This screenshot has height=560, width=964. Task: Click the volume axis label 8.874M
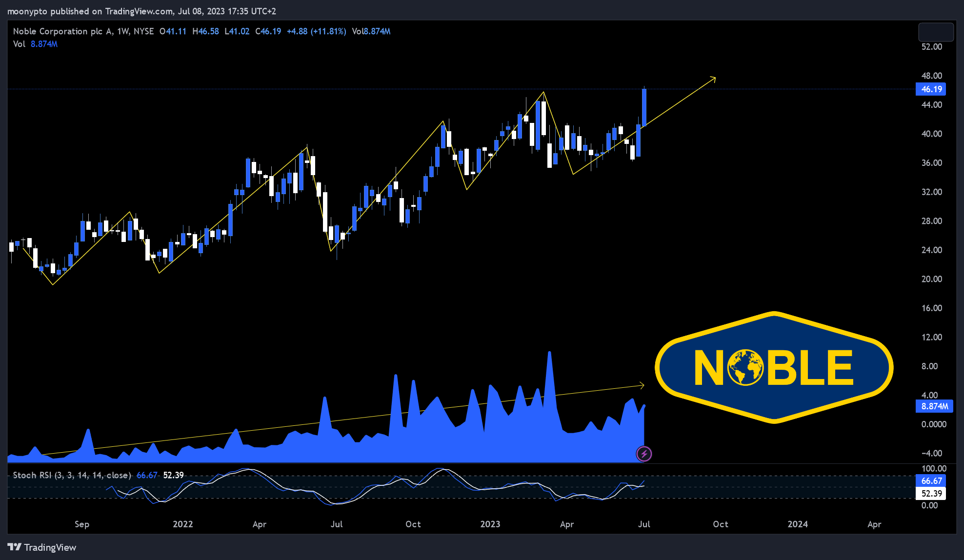[x=934, y=406]
